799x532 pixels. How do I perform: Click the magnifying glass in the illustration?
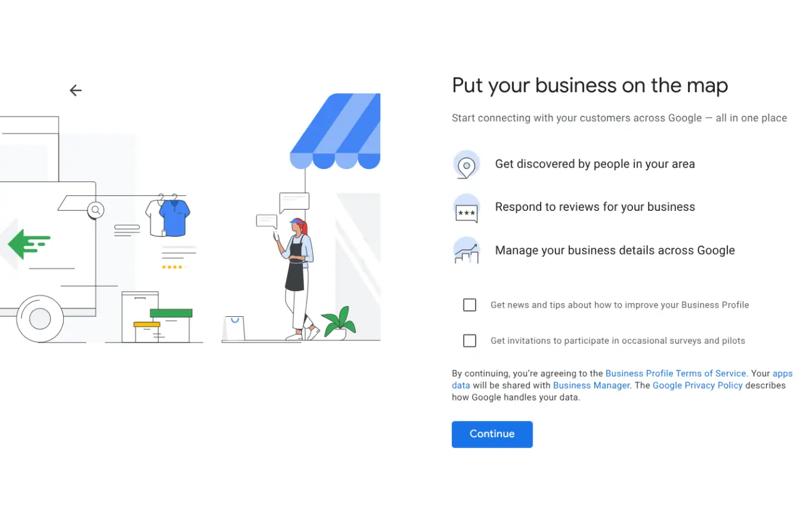point(96,210)
